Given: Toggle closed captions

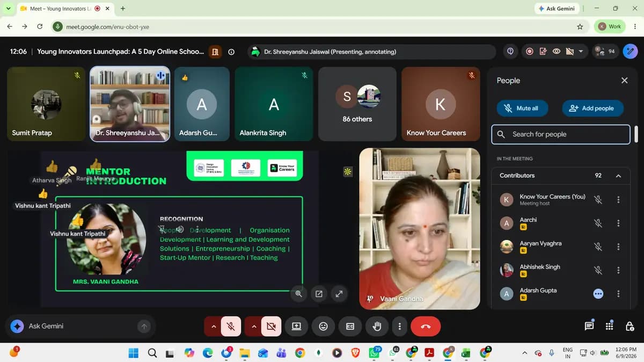Looking at the screenshot, I should pos(350,326).
